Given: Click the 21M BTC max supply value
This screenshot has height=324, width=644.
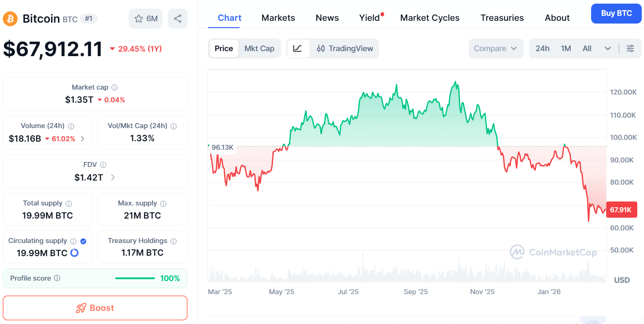Looking at the screenshot, I should click(x=142, y=216).
